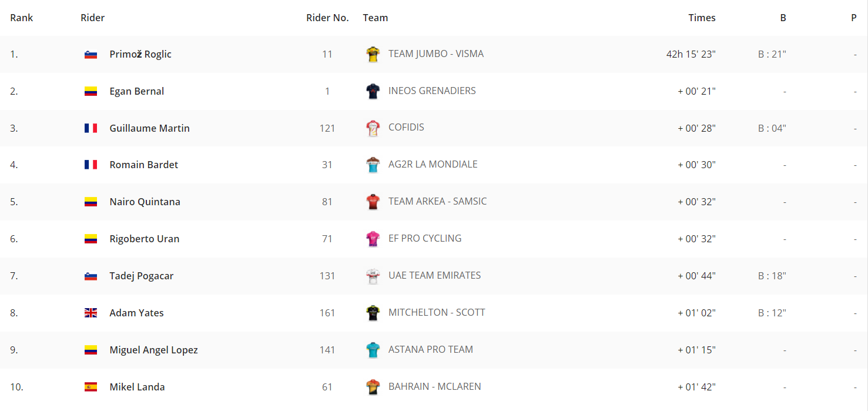
Task: Open rider Egan Bernal's profile link
Action: click(137, 91)
